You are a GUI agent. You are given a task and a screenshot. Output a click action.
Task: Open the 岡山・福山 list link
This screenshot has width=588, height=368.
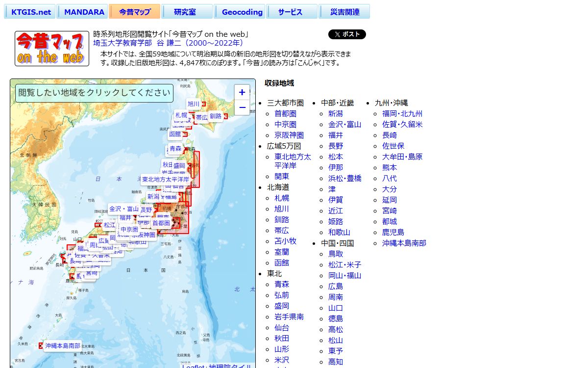click(x=344, y=275)
